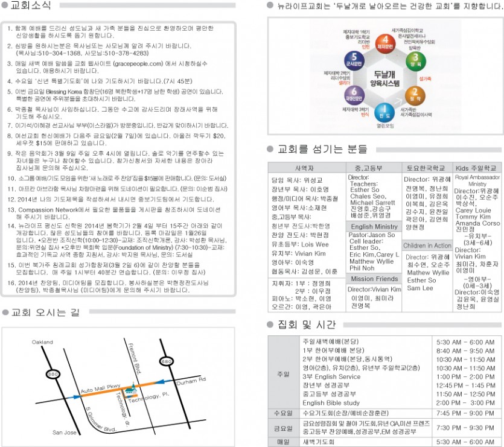Click the 8:40 AM - 9:50 AM time
Image resolution: width=504 pixels, height=447 pixels.
coord(465,351)
